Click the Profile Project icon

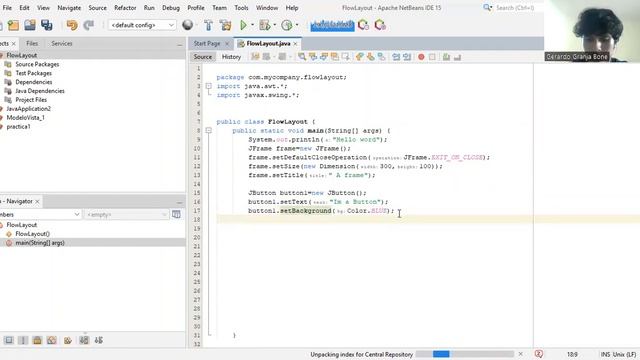(287, 25)
